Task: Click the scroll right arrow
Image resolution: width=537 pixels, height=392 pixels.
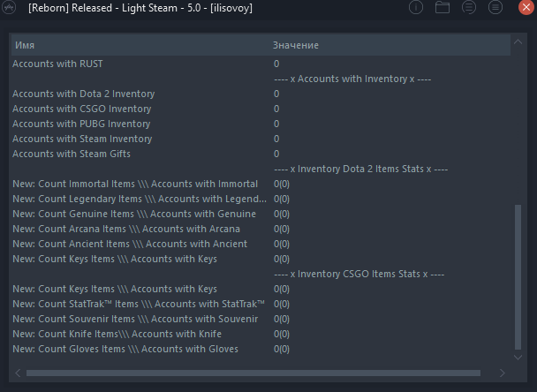Action: coord(502,373)
